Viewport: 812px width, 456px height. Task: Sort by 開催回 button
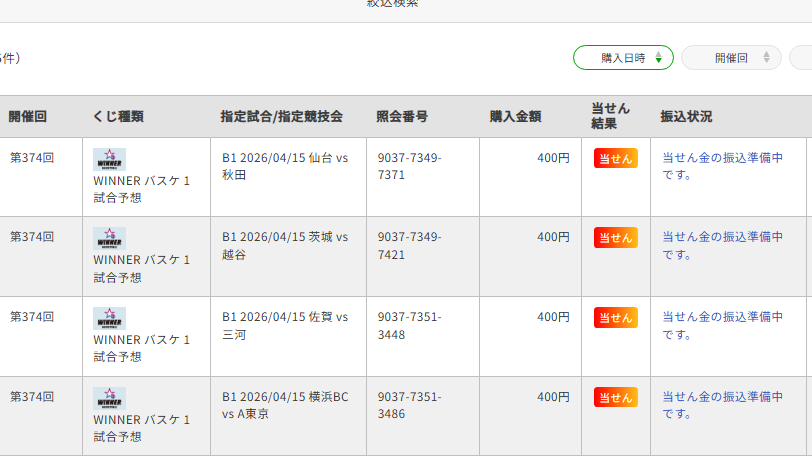(731, 57)
